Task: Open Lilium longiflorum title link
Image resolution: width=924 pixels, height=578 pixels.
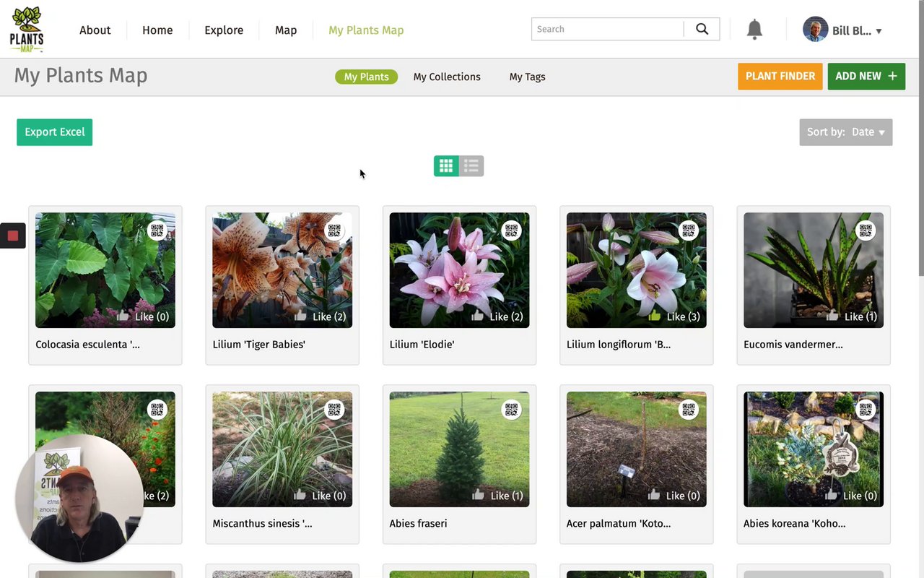Action: pos(619,345)
